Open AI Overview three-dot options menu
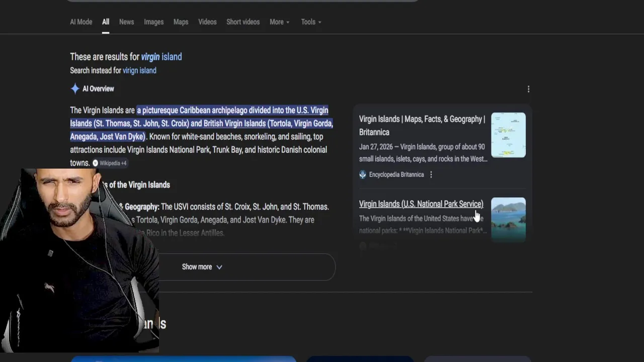The width and height of the screenshot is (644, 362). [528, 89]
